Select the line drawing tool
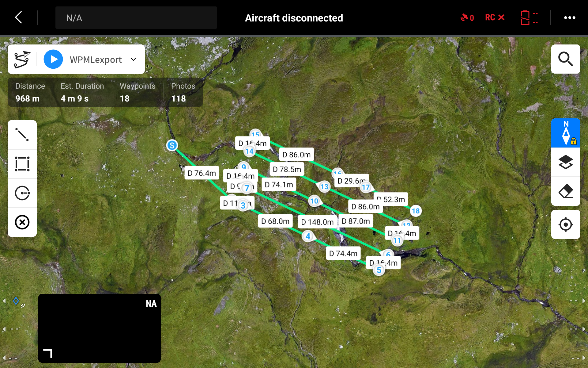This screenshot has height=368, width=588. [22, 135]
